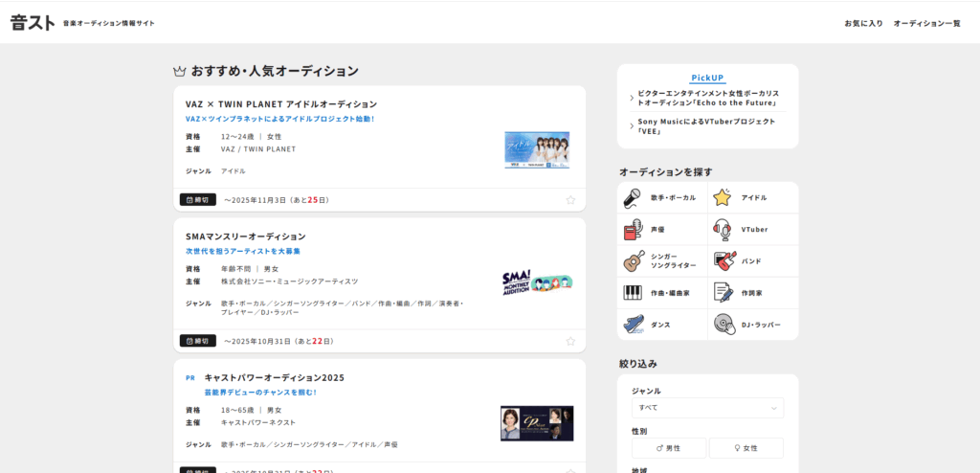The width and height of the screenshot is (980, 473).
Task: Click the VTuber headset icon
Action: 723,230
